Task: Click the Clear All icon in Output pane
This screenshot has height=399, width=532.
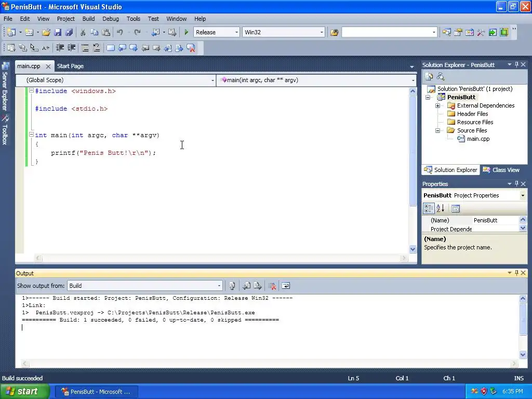Action: [x=272, y=286]
